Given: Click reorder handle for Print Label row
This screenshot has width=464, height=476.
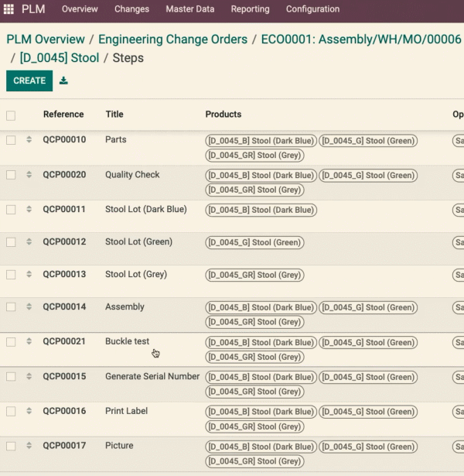Looking at the screenshot, I should (x=29, y=411).
